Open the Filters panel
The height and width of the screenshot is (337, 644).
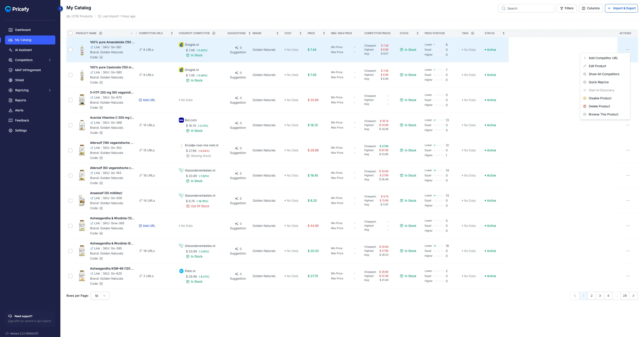567,8
